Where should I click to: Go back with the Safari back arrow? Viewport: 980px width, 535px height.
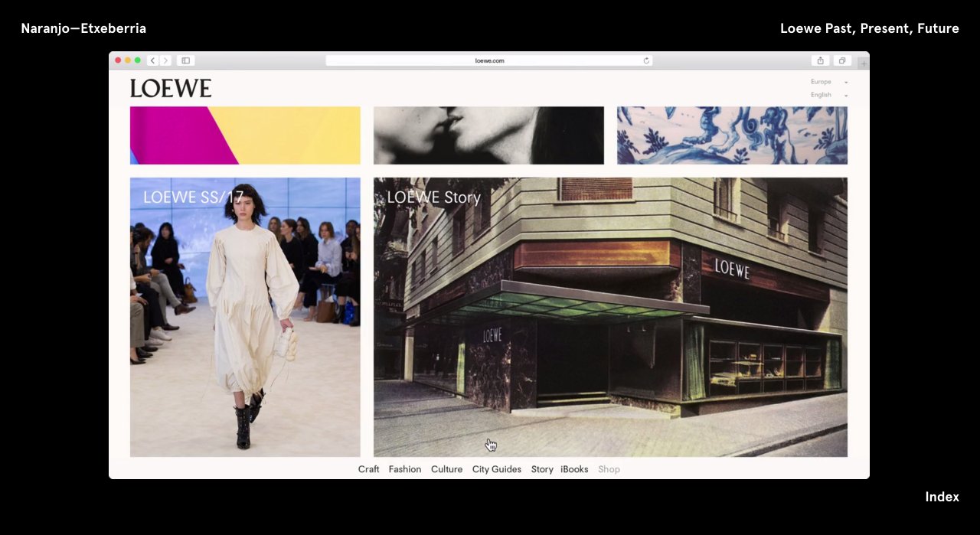coord(152,60)
